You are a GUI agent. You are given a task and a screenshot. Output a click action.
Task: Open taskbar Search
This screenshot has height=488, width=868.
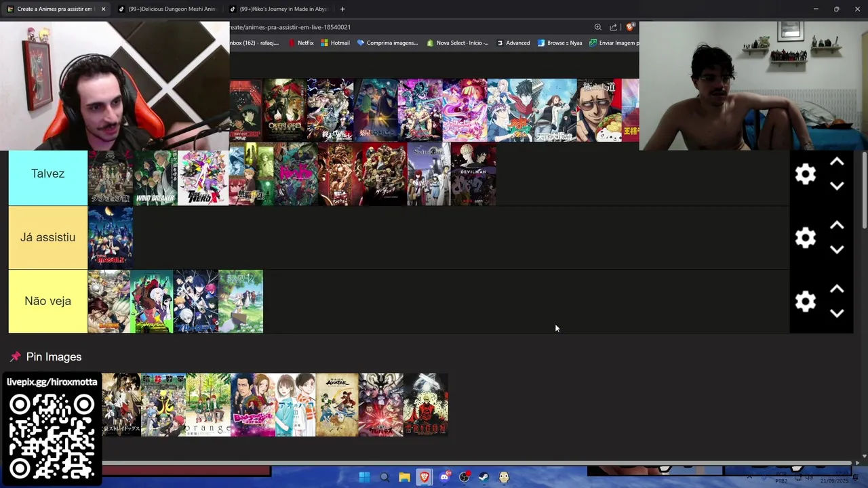pos(384,477)
